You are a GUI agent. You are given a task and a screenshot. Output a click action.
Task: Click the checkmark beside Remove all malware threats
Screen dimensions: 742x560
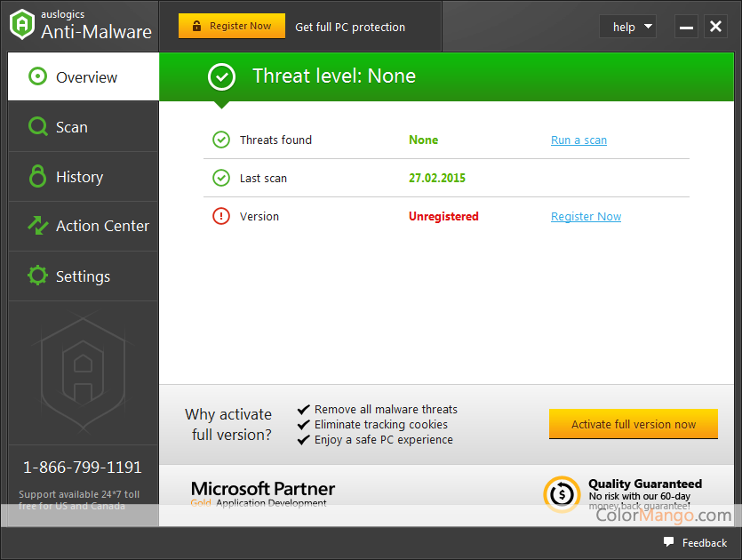coord(303,409)
